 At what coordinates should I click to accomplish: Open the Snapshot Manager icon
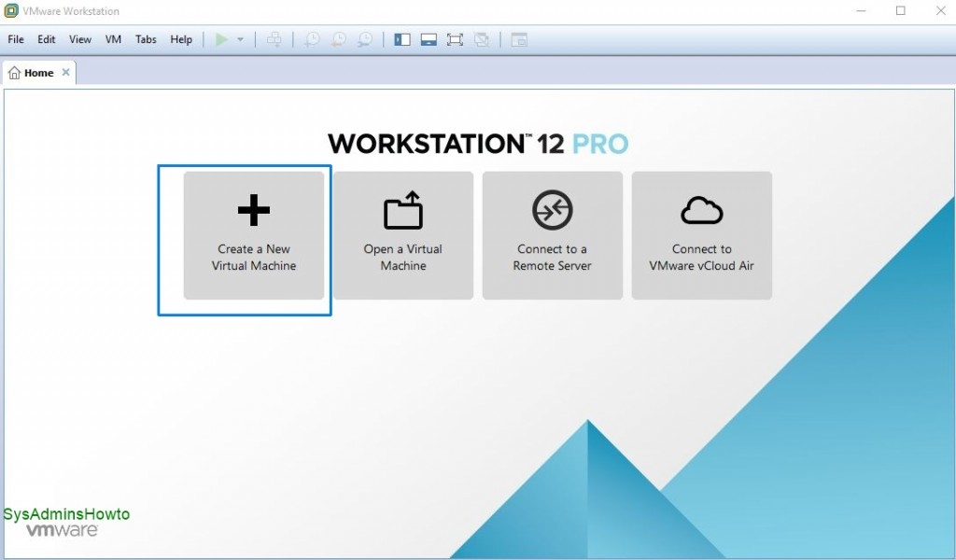[x=364, y=39]
